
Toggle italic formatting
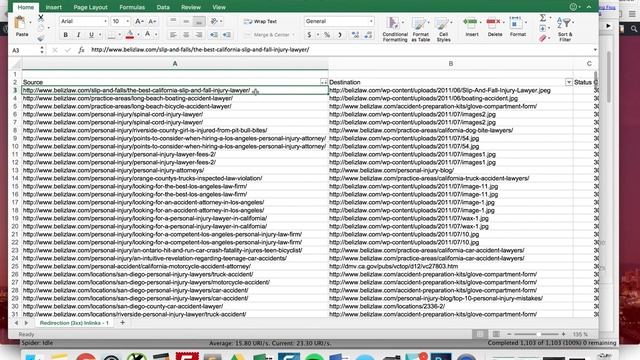coord(78,35)
